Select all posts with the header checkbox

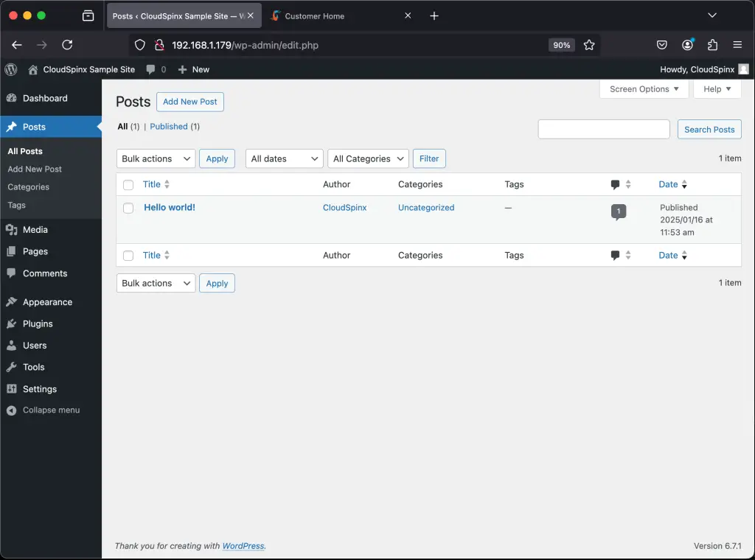pos(128,184)
